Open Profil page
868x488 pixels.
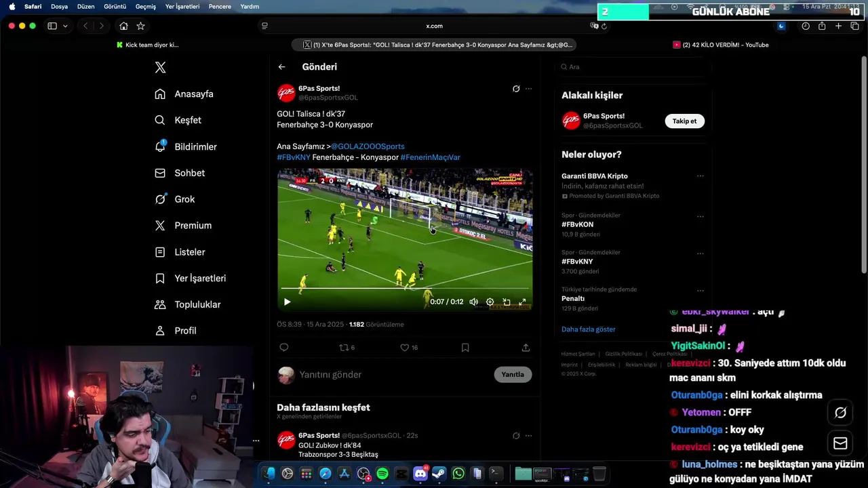point(175,331)
